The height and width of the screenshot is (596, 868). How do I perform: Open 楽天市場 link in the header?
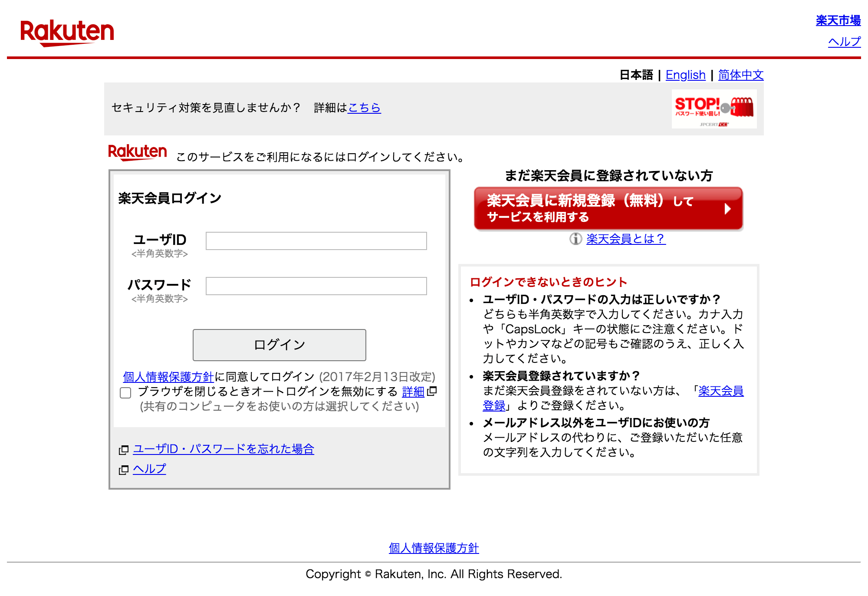point(838,20)
